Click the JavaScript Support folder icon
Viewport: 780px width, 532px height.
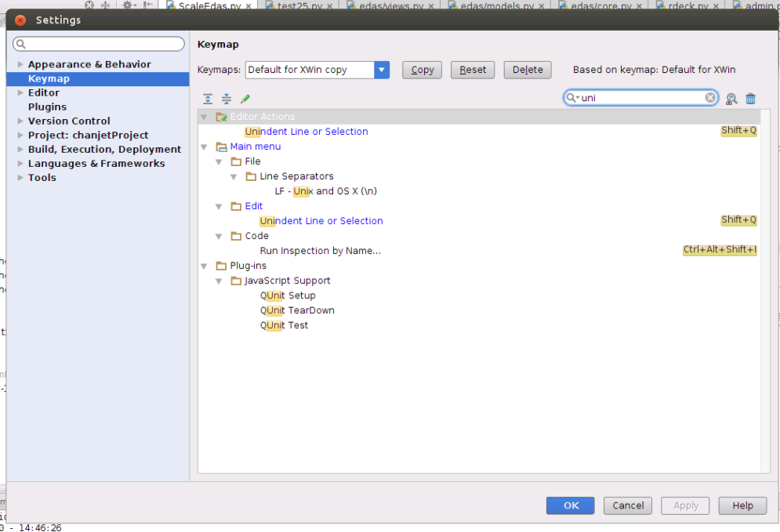236,281
